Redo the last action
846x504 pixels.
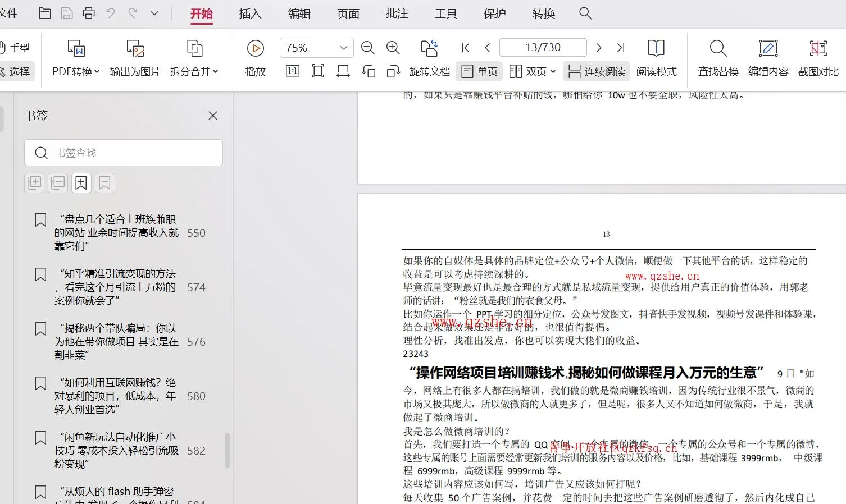(x=133, y=13)
